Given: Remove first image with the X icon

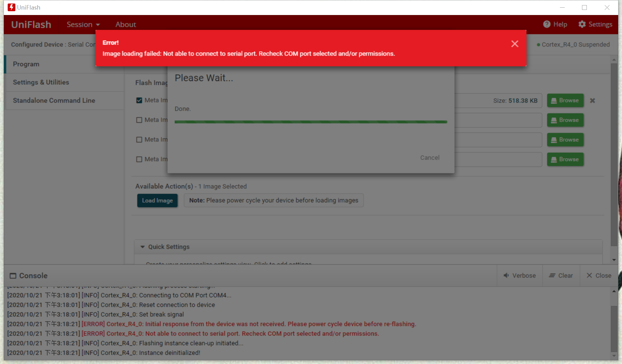Looking at the screenshot, I should pos(592,101).
